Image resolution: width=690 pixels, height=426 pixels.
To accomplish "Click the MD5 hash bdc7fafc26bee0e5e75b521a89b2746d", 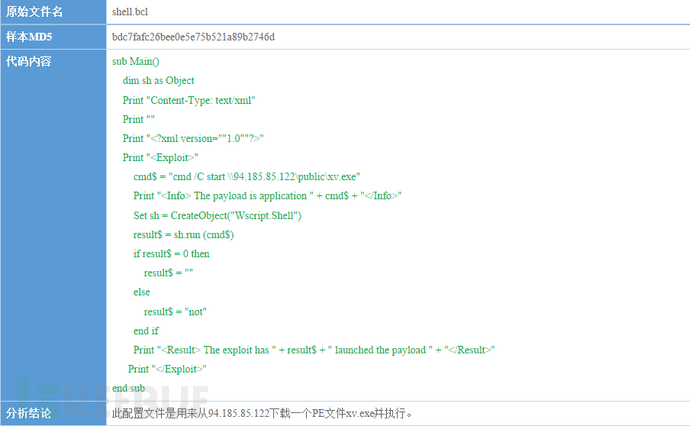I will tap(193, 37).
